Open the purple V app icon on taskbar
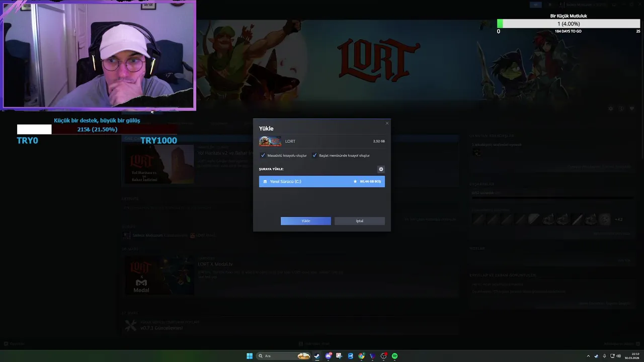Viewport: 644px width, 362px height. click(372, 356)
